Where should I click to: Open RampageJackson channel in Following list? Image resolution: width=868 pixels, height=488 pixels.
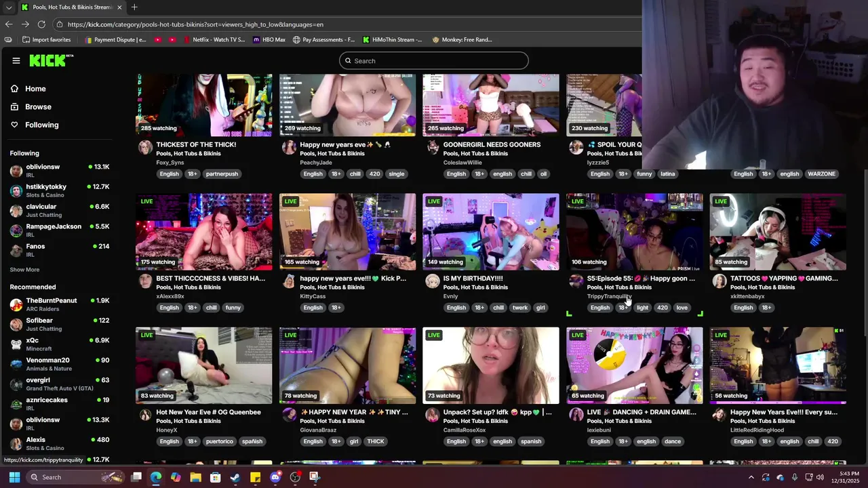(60, 230)
